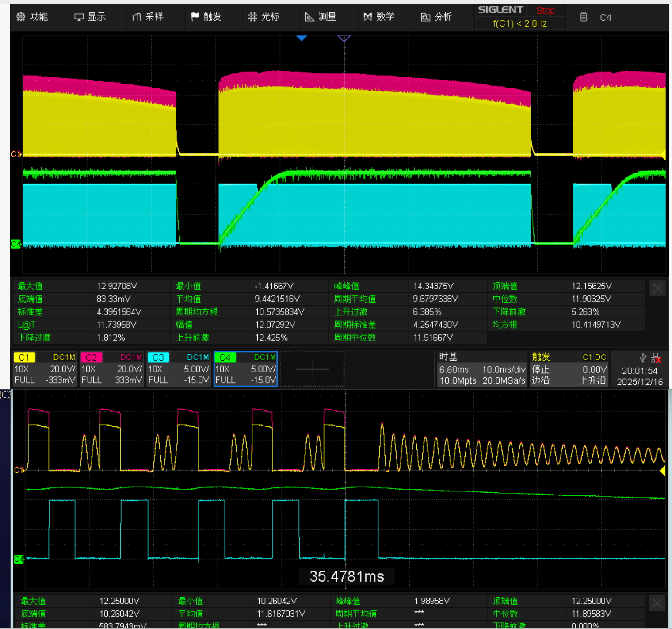The width and height of the screenshot is (672, 629).
Task: Open the 分析 analysis menu
Action: click(x=437, y=17)
